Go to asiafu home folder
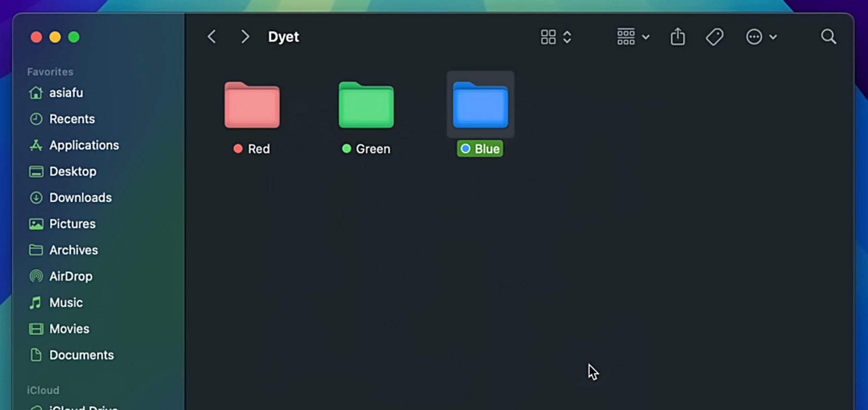This screenshot has width=868, height=410. [66, 93]
